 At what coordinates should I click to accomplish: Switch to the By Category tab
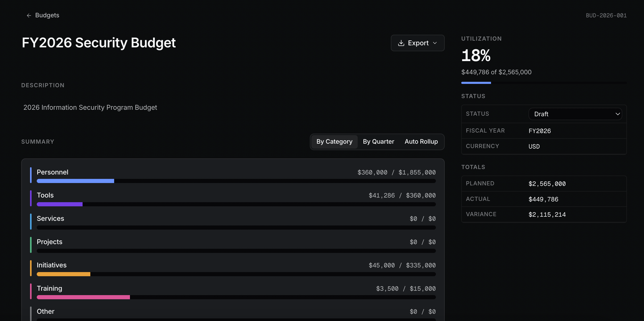click(334, 142)
